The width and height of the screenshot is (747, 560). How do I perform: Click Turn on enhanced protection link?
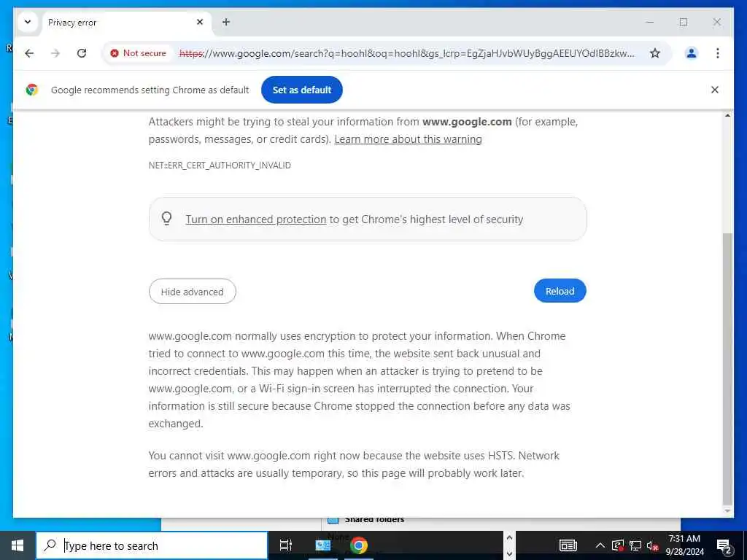(x=256, y=219)
